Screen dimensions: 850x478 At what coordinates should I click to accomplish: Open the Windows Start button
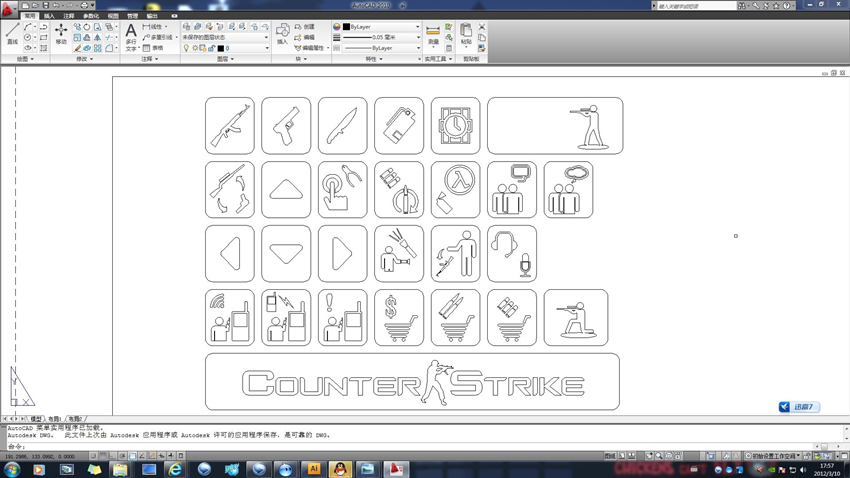pos(12,469)
